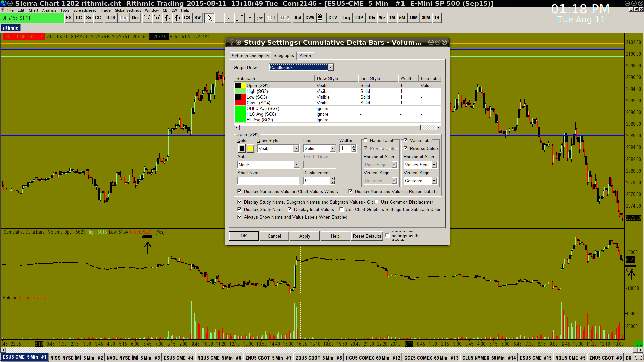644x362 pixels.
Task: Toggle Display Input Values checkbox
Action: click(290, 209)
